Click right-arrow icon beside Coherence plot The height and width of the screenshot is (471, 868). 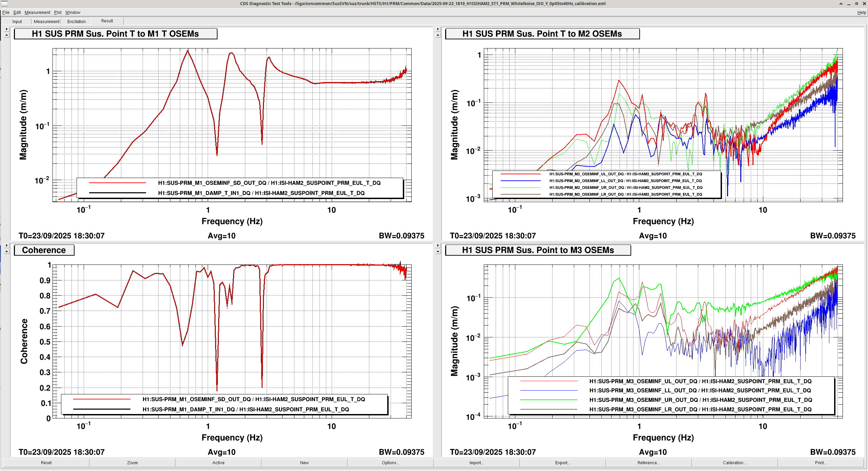click(6, 245)
